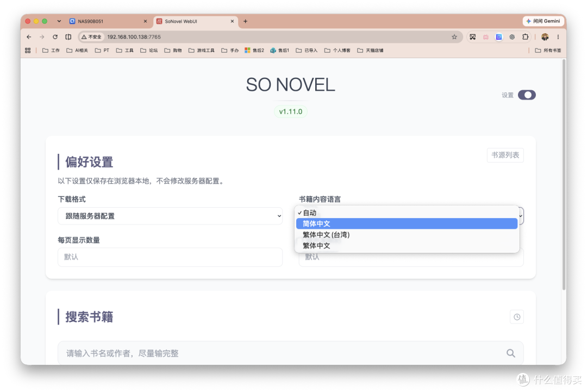Click the pink extension icon in toolbar

485,36
